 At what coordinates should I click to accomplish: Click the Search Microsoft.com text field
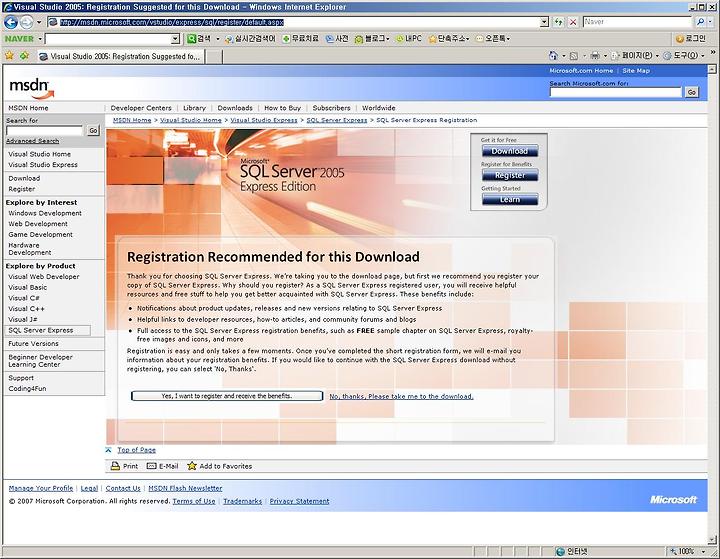pyautogui.click(x=615, y=92)
